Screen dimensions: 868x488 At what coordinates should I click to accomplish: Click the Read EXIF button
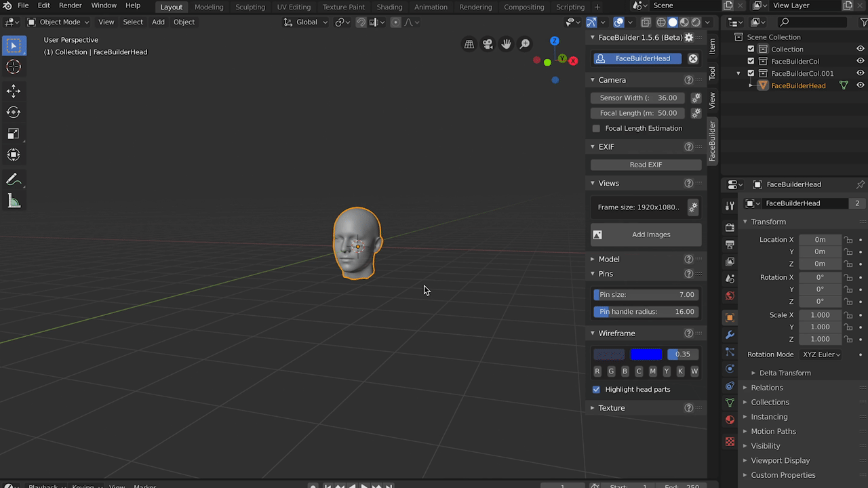point(646,165)
